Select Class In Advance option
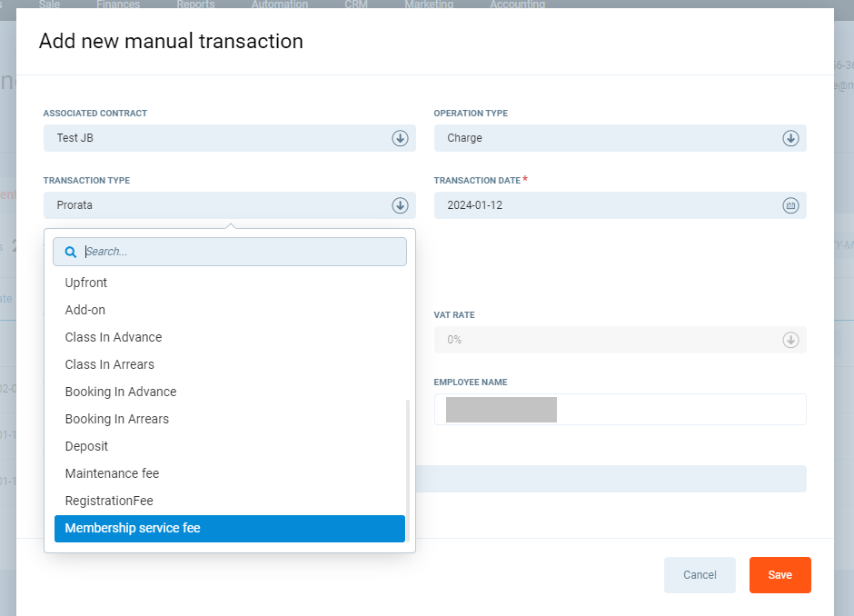Viewport: 854px width, 616px height. click(114, 337)
